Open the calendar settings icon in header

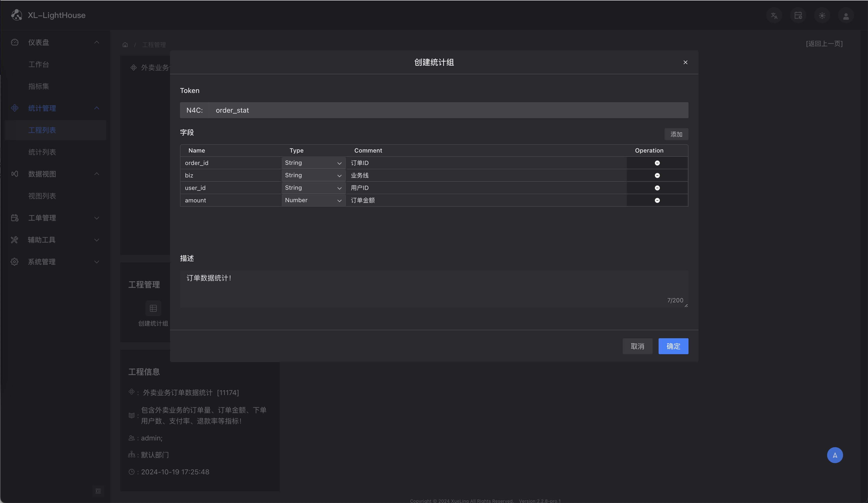click(x=798, y=15)
